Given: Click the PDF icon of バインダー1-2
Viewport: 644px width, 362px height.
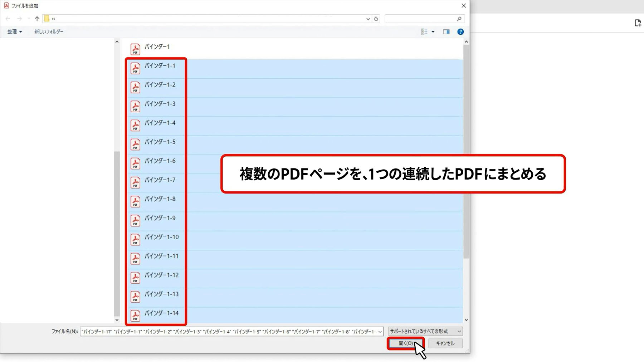Looking at the screenshot, I should coord(135,87).
